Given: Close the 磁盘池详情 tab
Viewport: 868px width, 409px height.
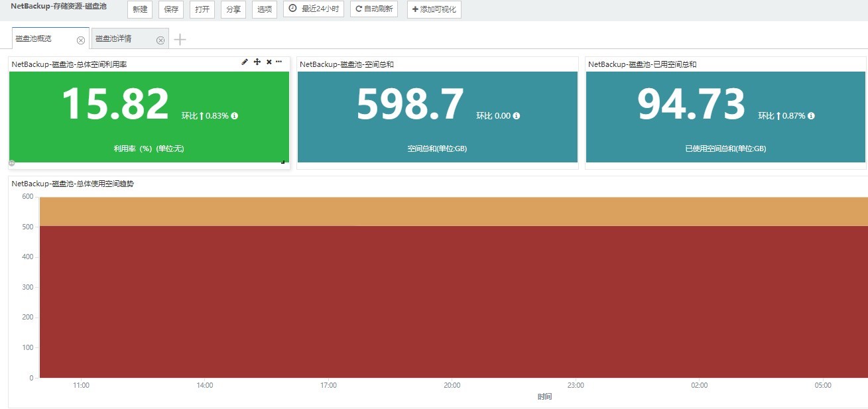Looking at the screenshot, I should (160, 40).
